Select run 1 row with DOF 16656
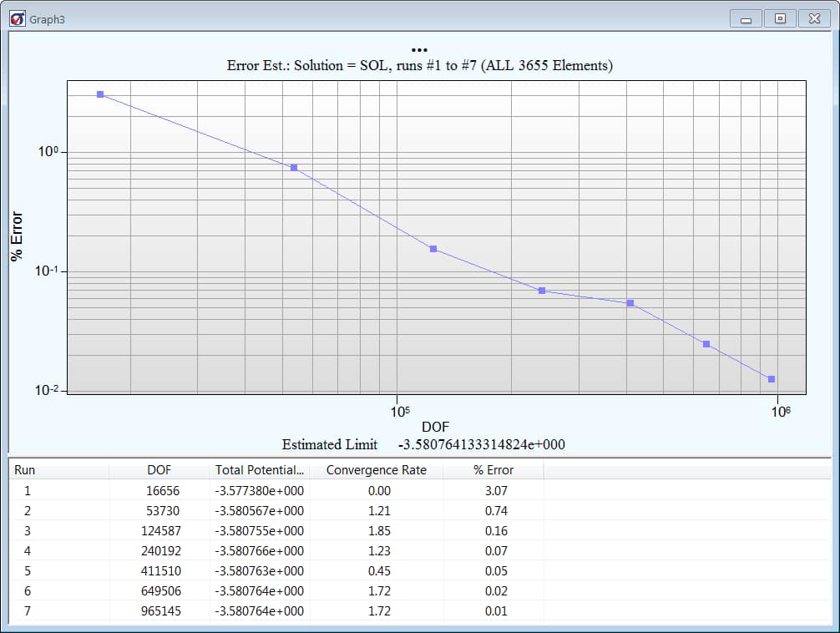This screenshot has width=840, height=633. click(x=163, y=491)
